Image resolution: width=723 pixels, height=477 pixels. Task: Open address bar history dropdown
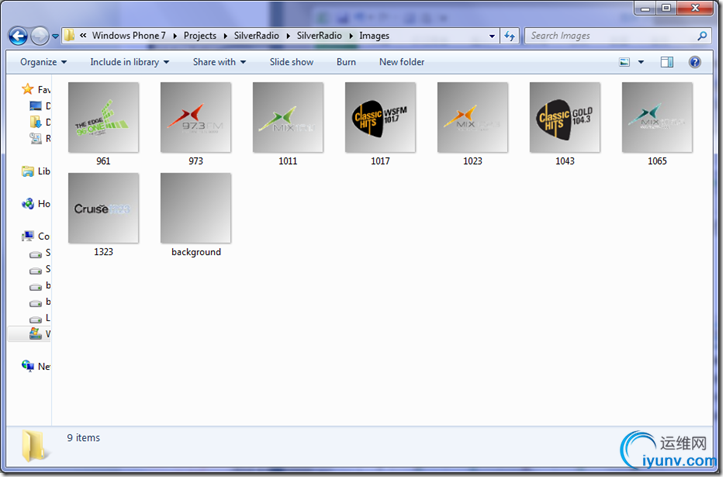click(492, 36)
